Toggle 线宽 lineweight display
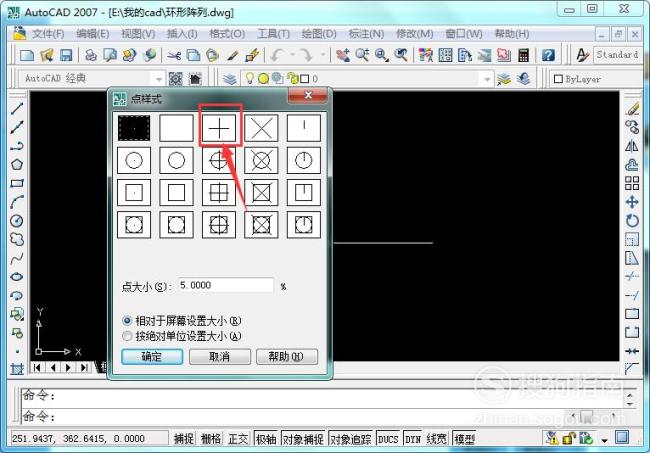This screenshot has width=650, height=453. pos(436,439)
